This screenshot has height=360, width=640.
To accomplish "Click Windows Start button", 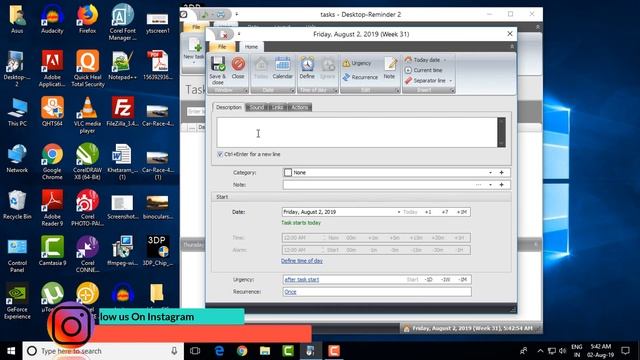I will tap(11, 351).
